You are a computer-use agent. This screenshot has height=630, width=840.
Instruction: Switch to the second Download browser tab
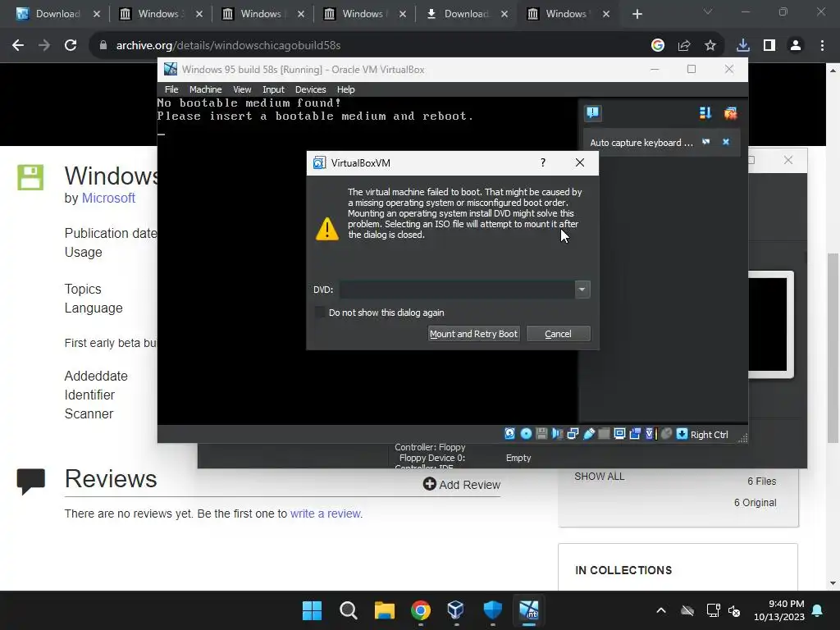[466, 14]
